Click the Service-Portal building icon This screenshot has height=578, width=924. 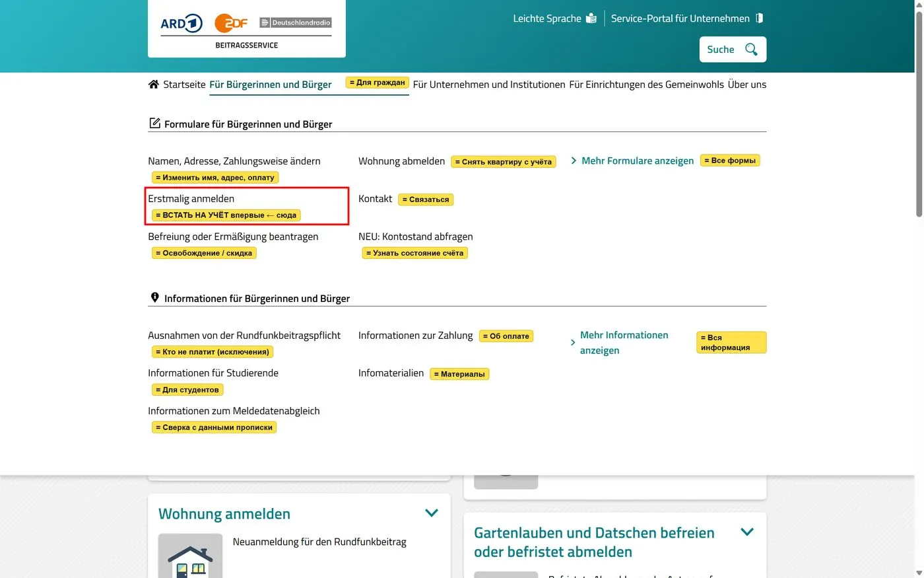760,18
